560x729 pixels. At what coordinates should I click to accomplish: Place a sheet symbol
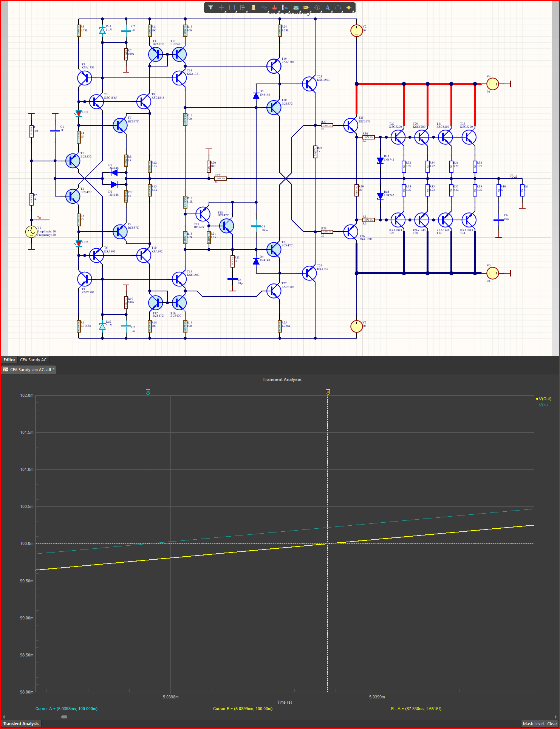point(296,8)
